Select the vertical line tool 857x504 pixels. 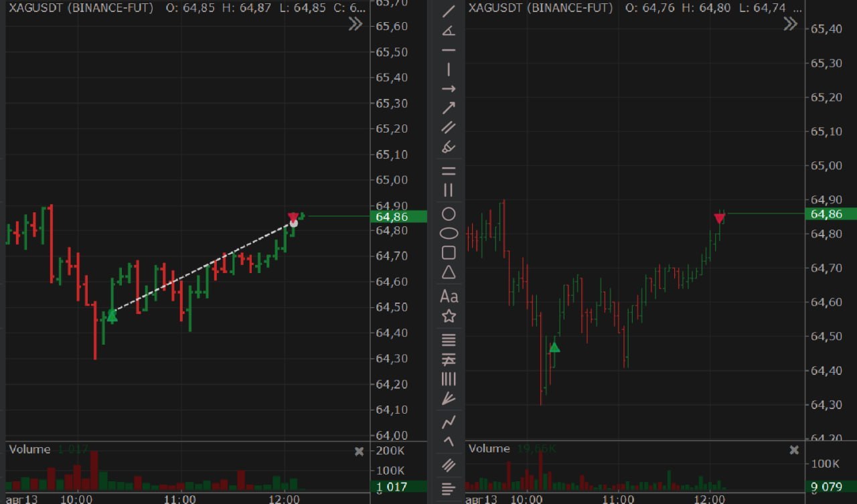(x=449, y=70)
